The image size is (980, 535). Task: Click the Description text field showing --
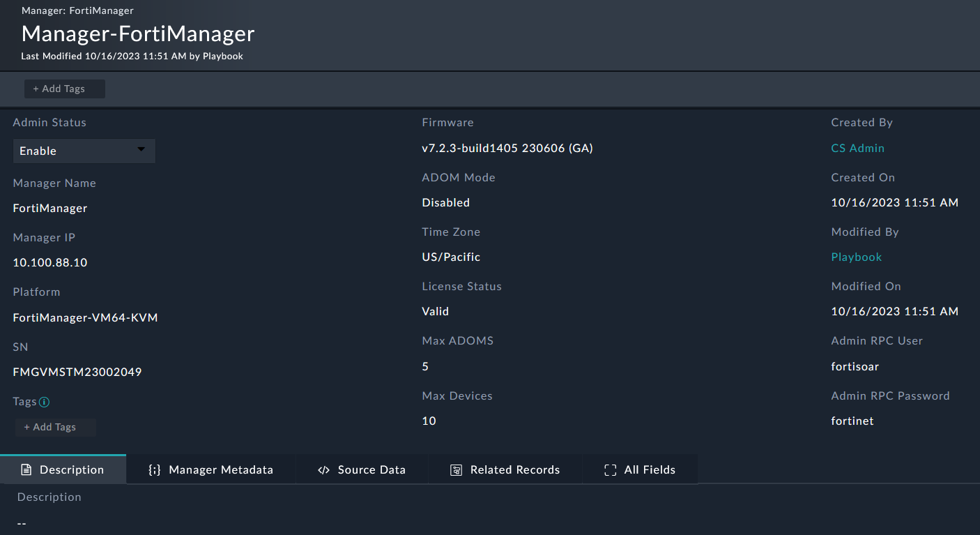click(22, 522)
